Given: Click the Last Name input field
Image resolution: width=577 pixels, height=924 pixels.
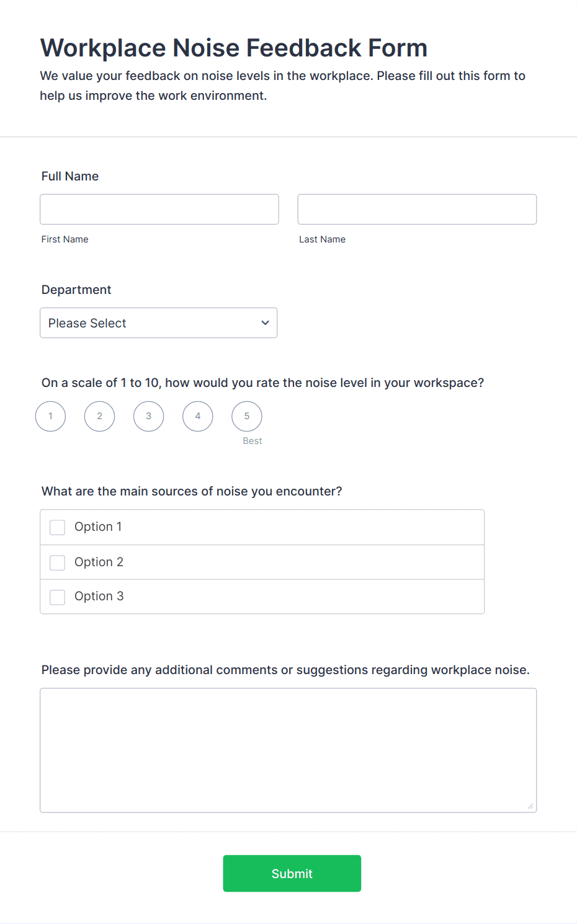Looking at the screenshot, I should (417, 209).
